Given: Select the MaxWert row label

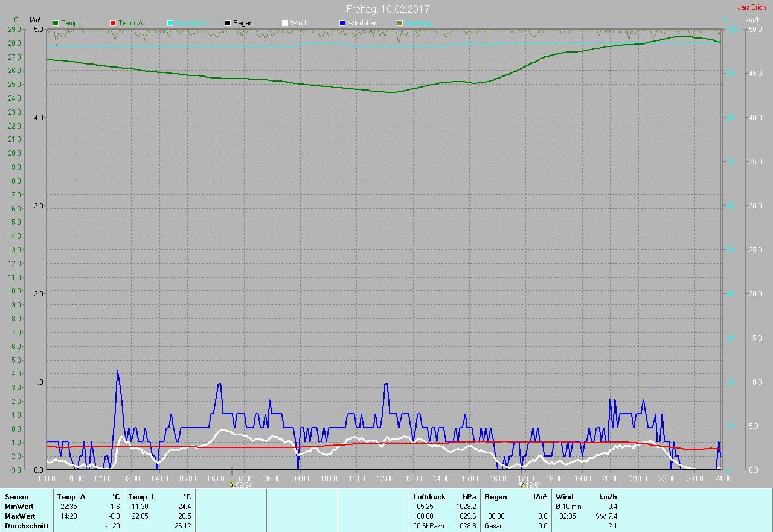Looking at the screenshot, I should [19, 516].
